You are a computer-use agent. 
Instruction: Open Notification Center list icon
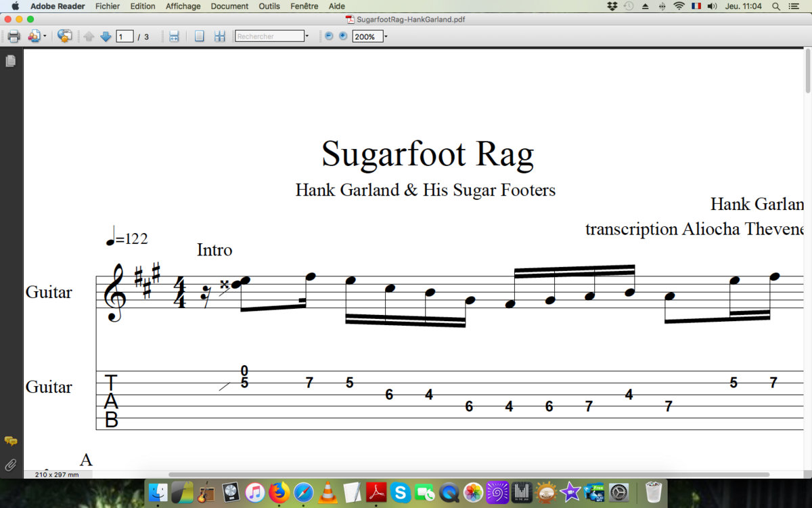click(794, 6)
